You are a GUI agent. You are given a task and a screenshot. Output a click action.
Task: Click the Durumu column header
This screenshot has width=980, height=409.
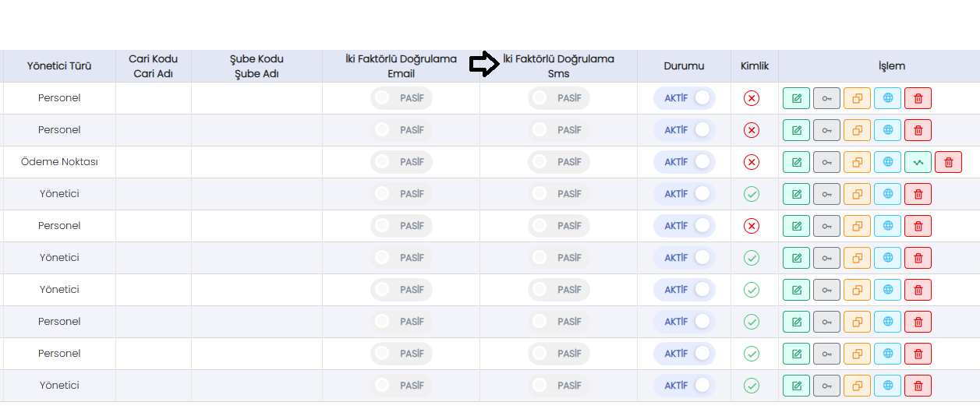(684, 66)
